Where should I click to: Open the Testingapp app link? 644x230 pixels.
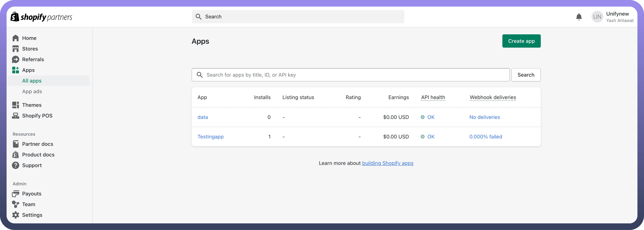[x=210, y=137]
